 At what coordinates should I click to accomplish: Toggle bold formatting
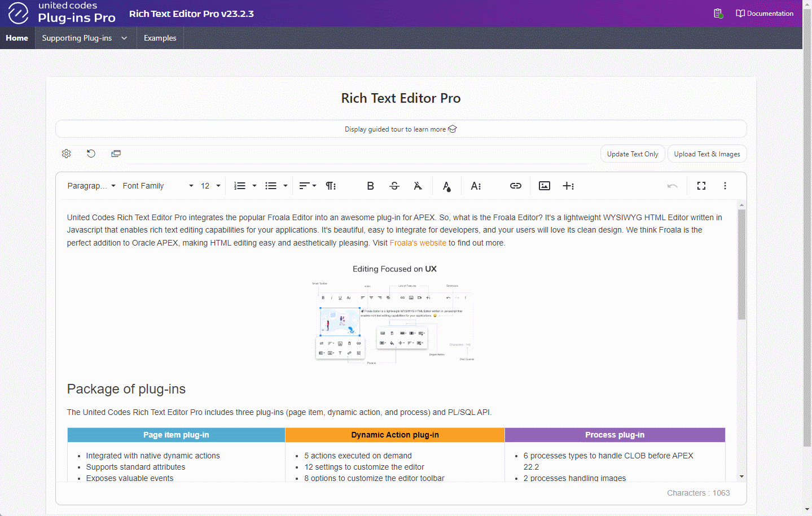point(370,186)
